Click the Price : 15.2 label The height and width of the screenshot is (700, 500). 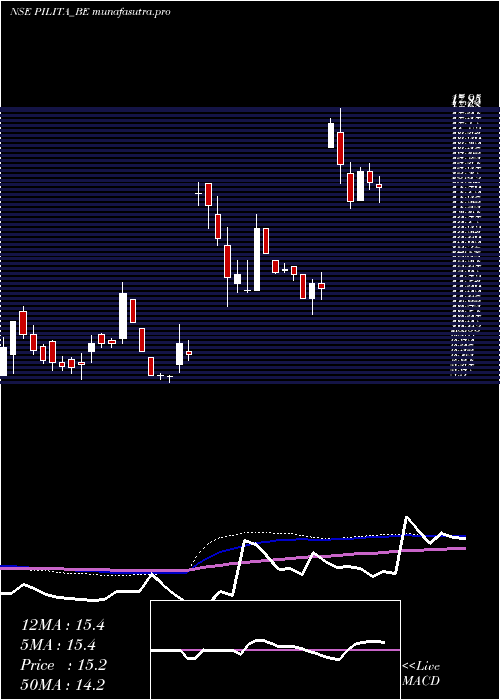coord(63,665)
